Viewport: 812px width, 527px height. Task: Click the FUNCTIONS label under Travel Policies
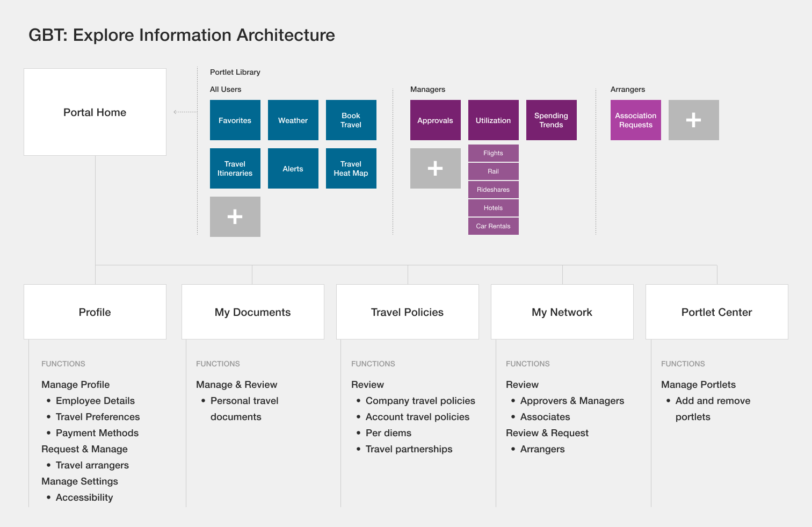(x=373, y=364)
